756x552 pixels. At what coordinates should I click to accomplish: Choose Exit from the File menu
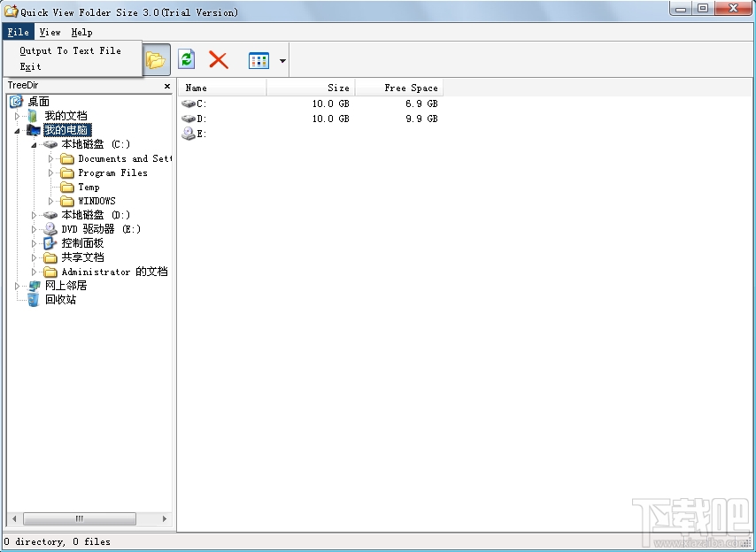pyautogui.click(x=30, y=66)
